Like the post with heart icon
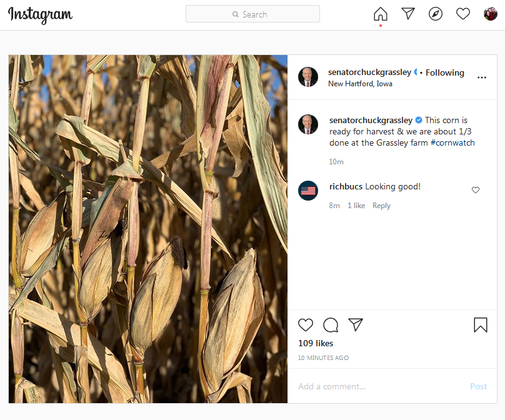This screenshot has height=420, width=505. [306, 324]
